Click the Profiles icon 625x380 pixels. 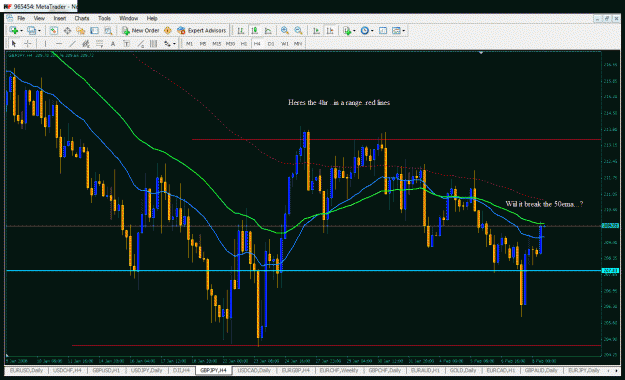point(31,31)
